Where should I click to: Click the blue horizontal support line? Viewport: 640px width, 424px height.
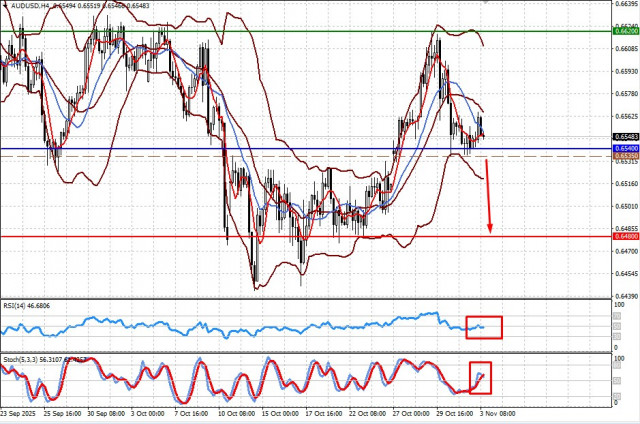point(306,149)
